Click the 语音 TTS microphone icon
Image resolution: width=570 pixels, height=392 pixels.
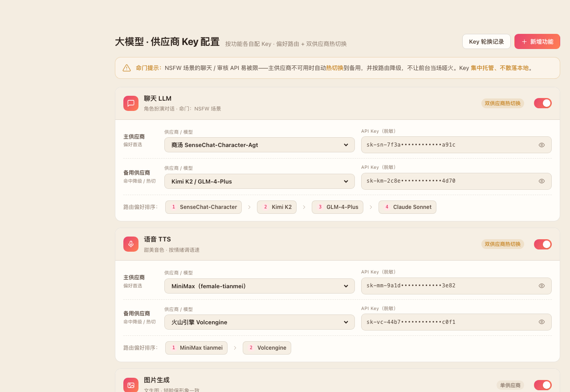click(x=131, y=244)
